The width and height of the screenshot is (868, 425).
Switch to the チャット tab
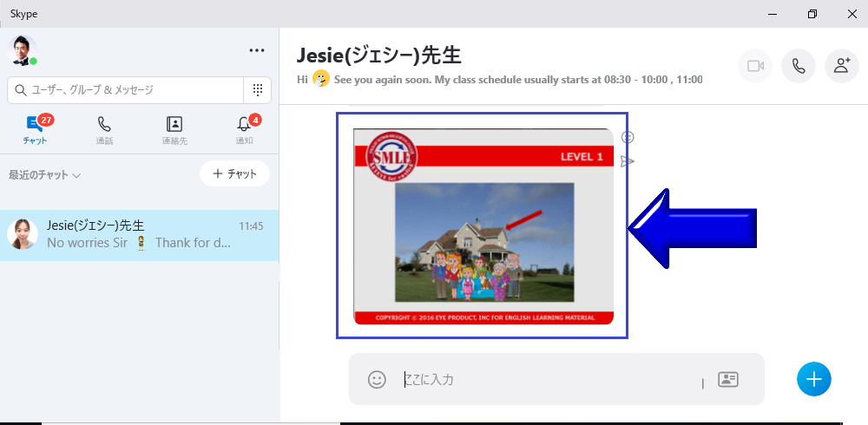[x=36, y=129]
